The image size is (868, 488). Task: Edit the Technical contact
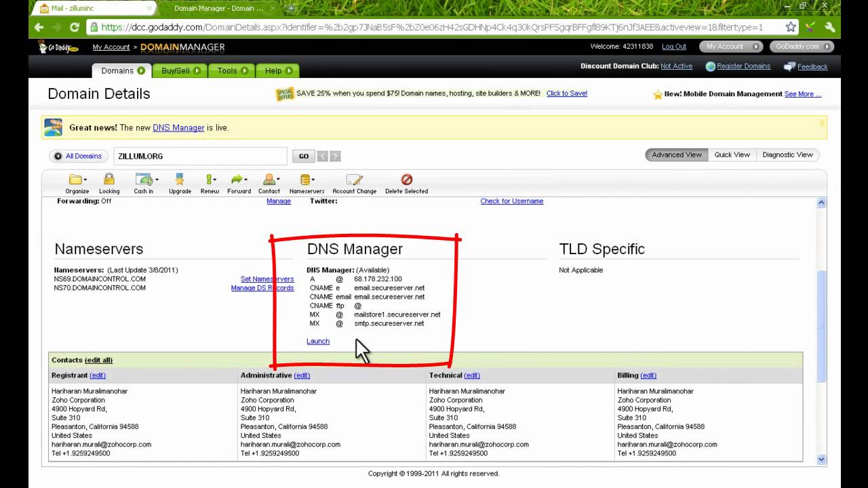point(472,375)
